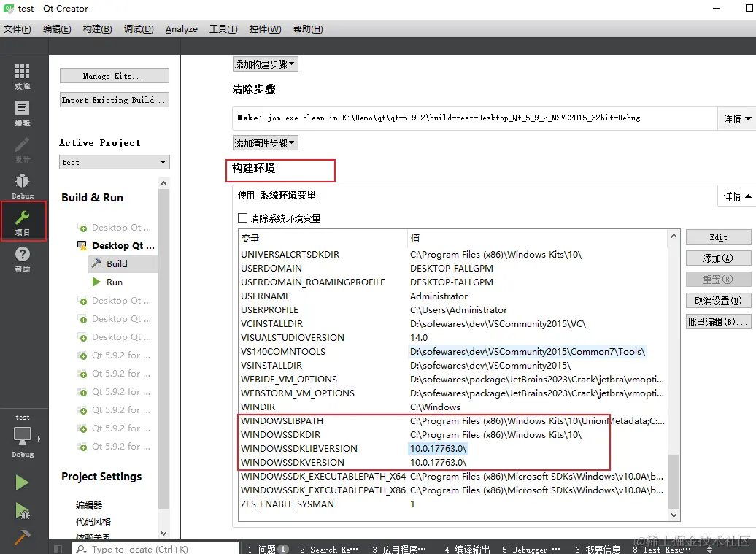The width and height of the screenshot is (756, 554).
Task: Open File menu
Action: click(x=18, y=29)
